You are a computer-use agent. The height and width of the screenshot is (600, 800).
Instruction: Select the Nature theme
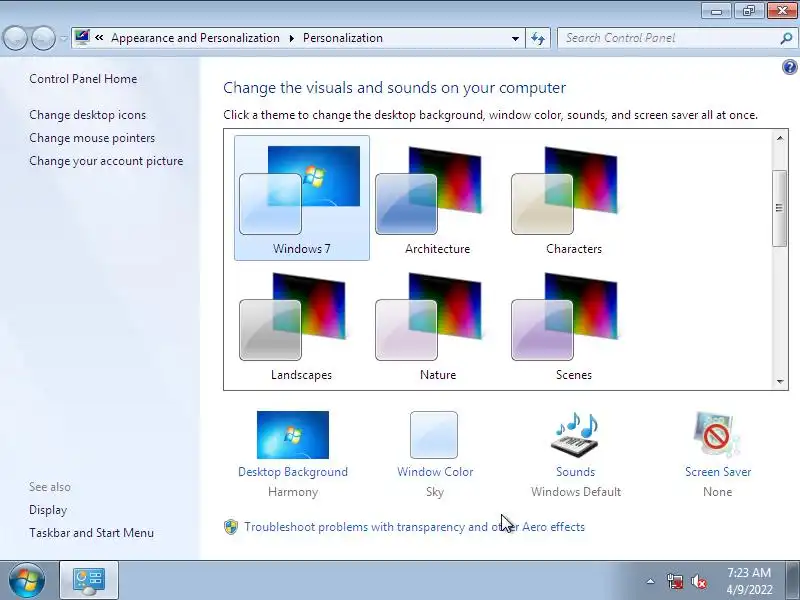click(437, 324)
